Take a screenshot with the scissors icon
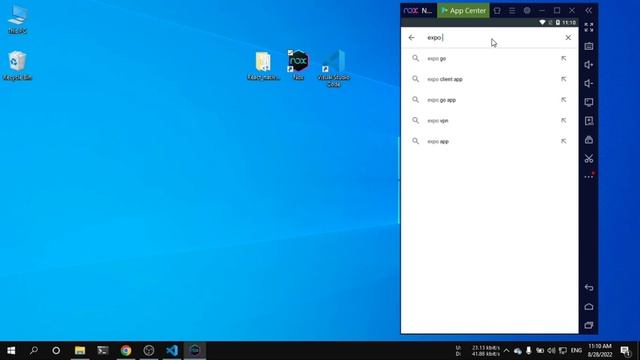 pos(589,158)
